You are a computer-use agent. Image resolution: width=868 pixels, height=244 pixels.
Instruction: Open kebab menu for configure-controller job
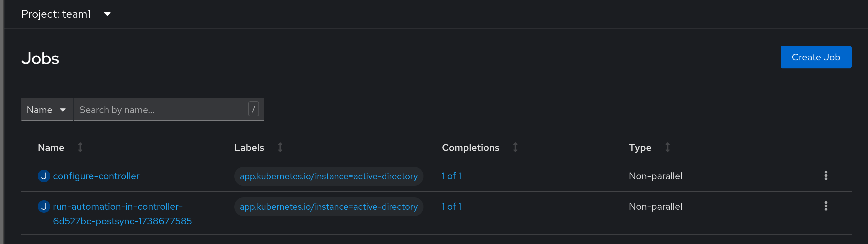click(826, 176)
